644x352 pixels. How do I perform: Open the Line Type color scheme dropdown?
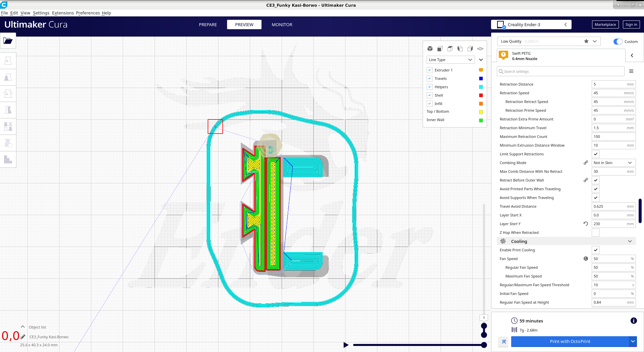450,60
